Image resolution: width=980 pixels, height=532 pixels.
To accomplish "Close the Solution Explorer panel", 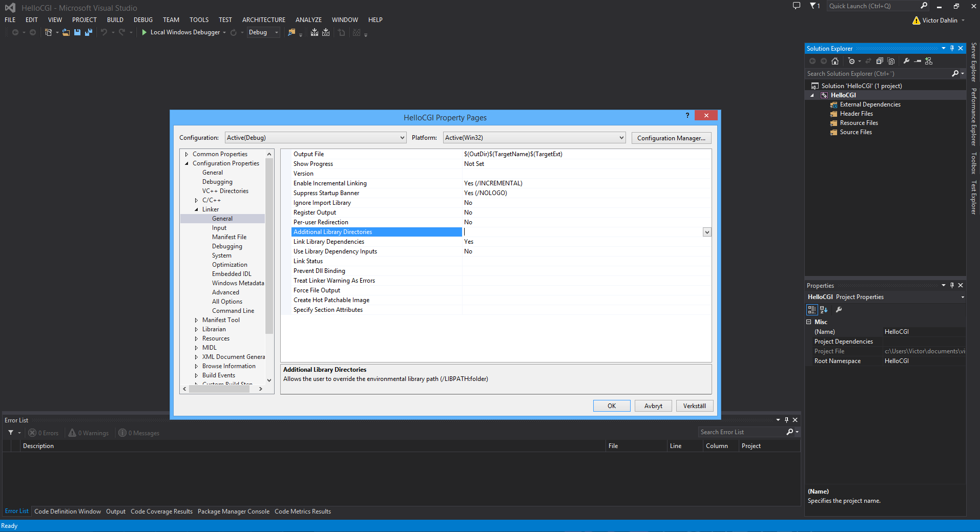I will point(961,48).
